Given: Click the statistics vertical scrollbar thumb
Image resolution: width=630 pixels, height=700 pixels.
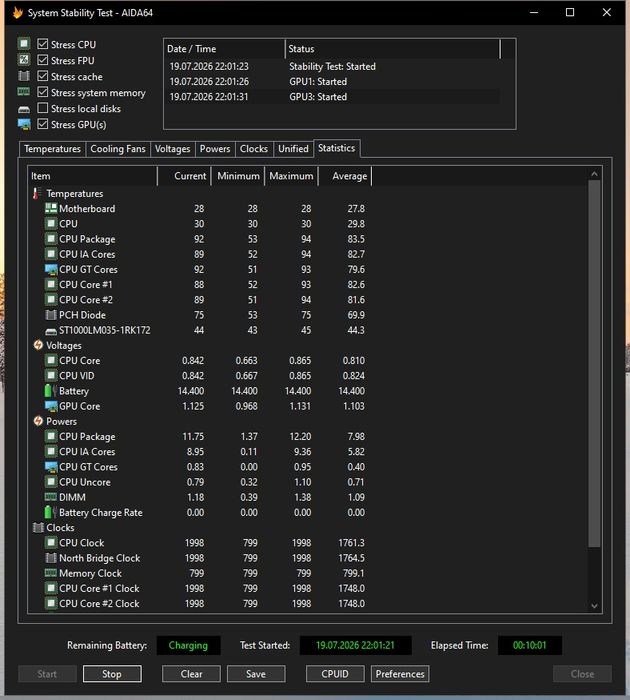Looking at the screenshot, I should (x=594, y=363).
